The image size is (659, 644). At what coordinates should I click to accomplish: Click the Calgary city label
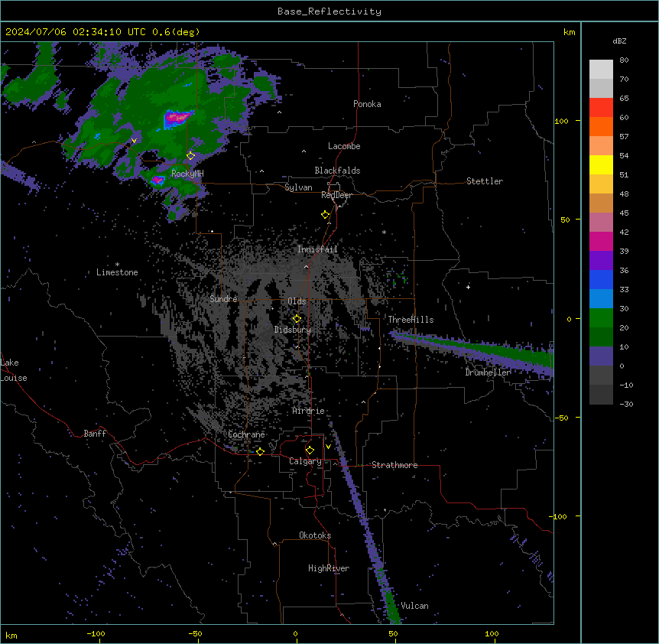pos(306,461)
